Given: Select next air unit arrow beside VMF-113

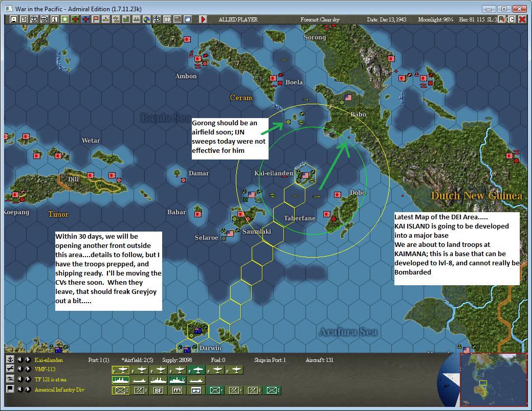Looking at the screenshot, I should (x=28, y=369).
